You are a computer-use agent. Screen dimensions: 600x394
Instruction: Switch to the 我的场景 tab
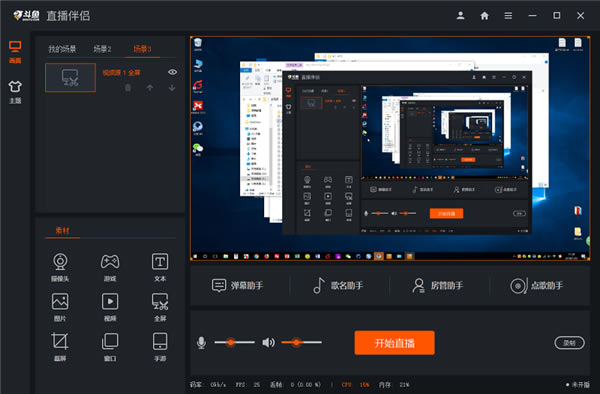62,49
